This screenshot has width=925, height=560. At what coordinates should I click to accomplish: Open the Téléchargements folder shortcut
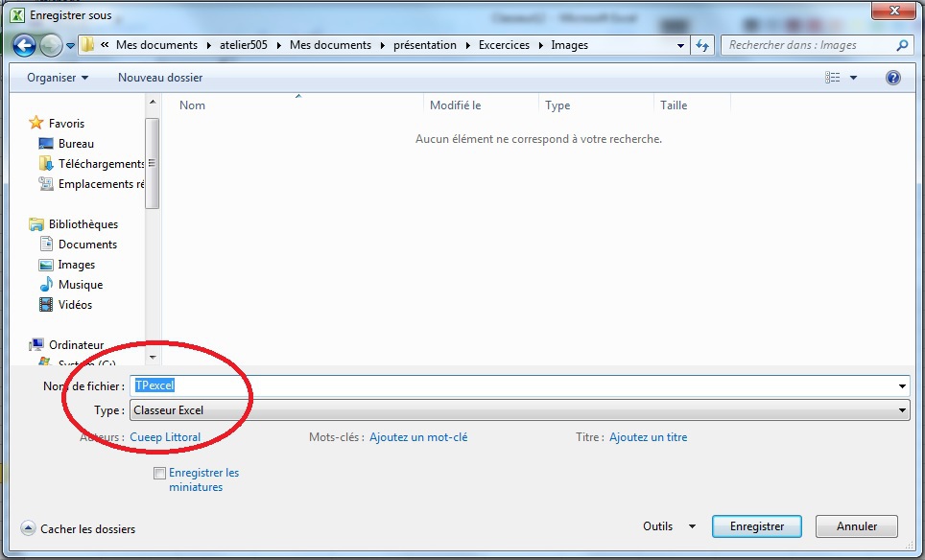(x=101, y=164)
